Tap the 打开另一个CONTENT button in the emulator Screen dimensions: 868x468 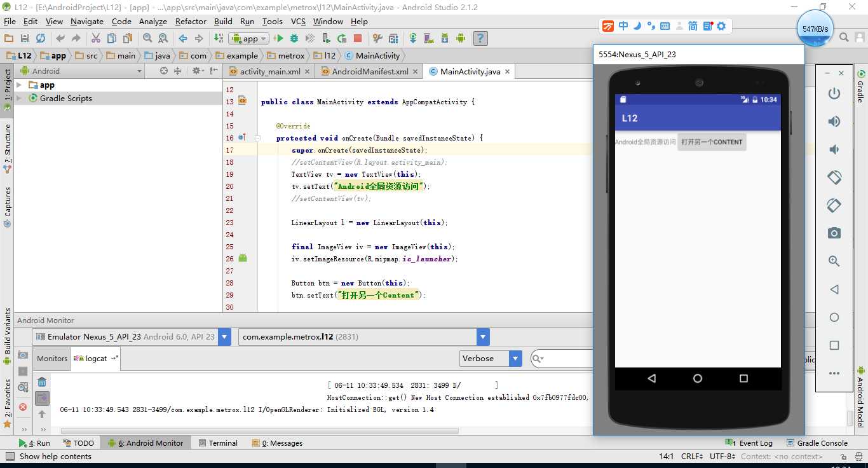pos(712,142)
